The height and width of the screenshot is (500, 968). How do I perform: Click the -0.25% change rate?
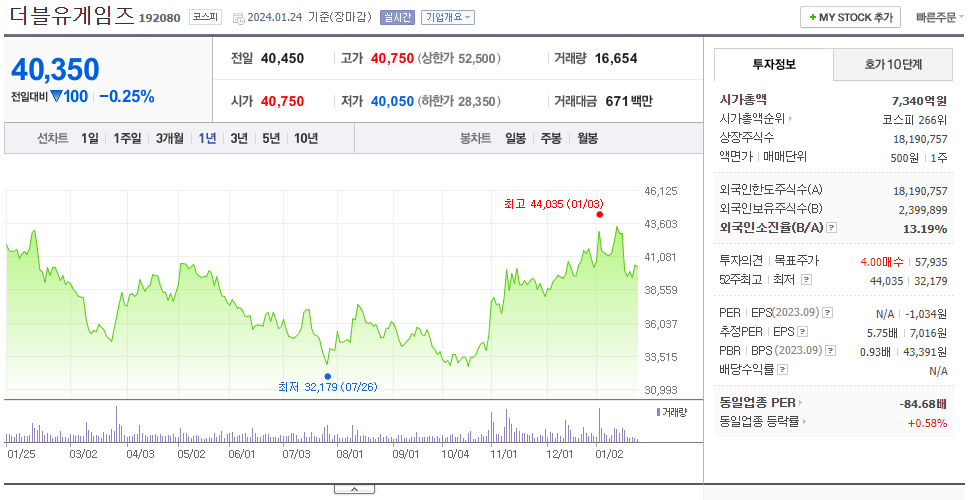pyautogui.click(x=127, y=96)
